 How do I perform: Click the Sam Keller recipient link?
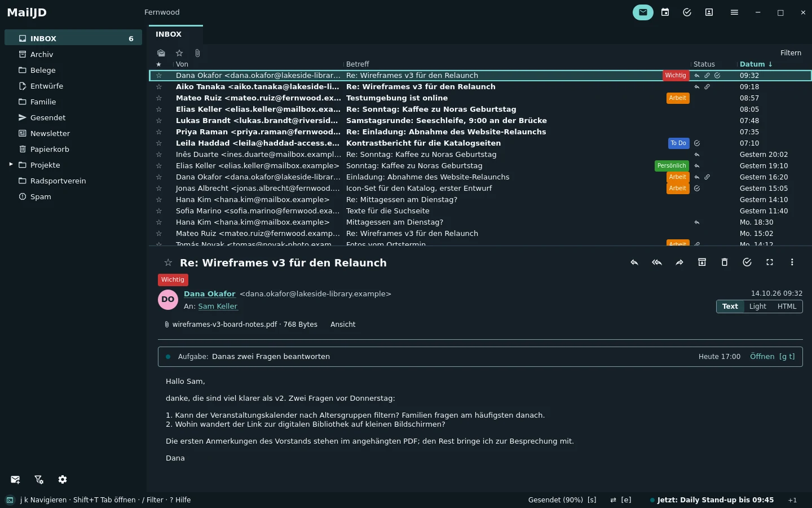pyautogui.click(x=218, y=306)
